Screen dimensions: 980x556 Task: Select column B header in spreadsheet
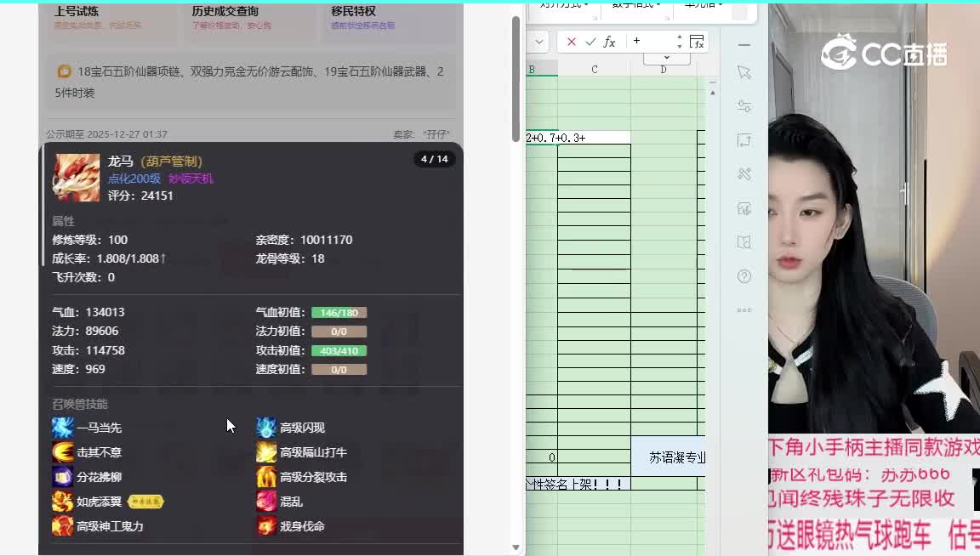click(541, 70)
